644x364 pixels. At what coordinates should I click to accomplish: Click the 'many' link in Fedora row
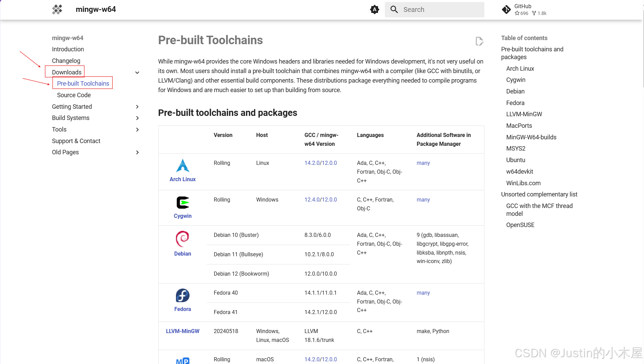[x=423, y=293]
